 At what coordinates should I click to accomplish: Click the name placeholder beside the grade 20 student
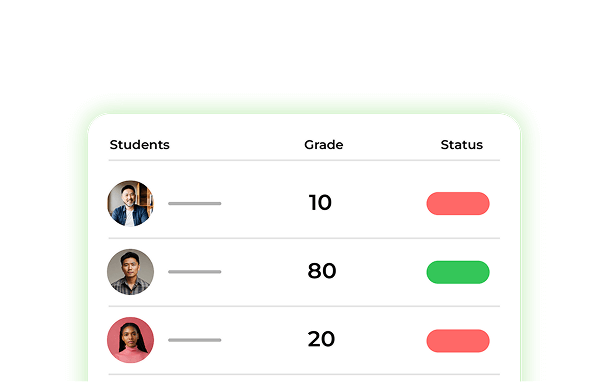195,340
